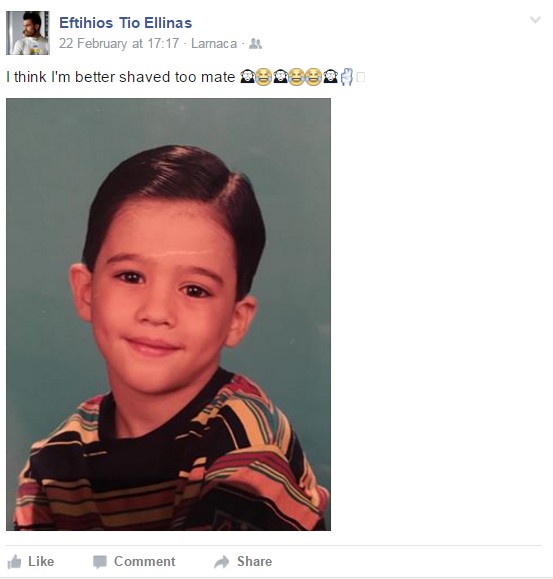Screen dimensions: 553x579
Task: Click the Like text label
Action: pos(41,561)
